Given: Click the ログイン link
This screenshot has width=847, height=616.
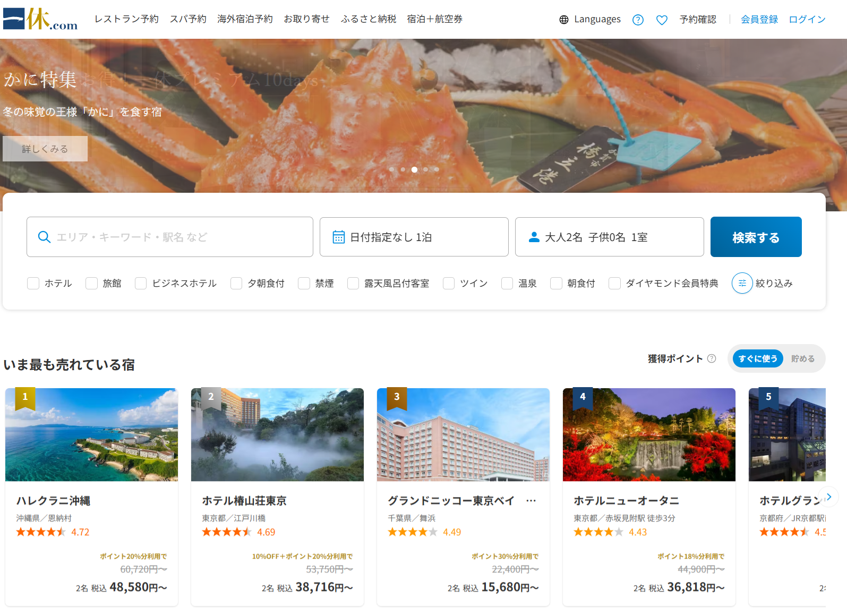Looking at the screenshot, I should tap(807, 20).
